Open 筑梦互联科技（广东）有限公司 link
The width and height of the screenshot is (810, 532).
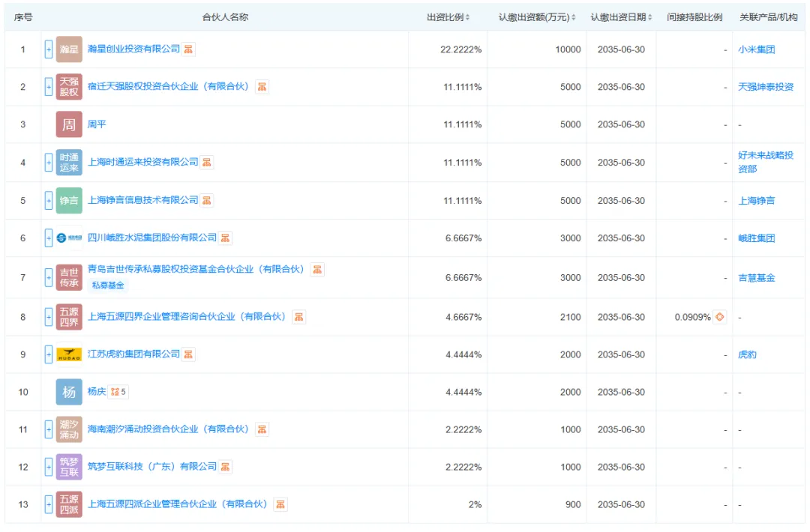pos(151,467)
